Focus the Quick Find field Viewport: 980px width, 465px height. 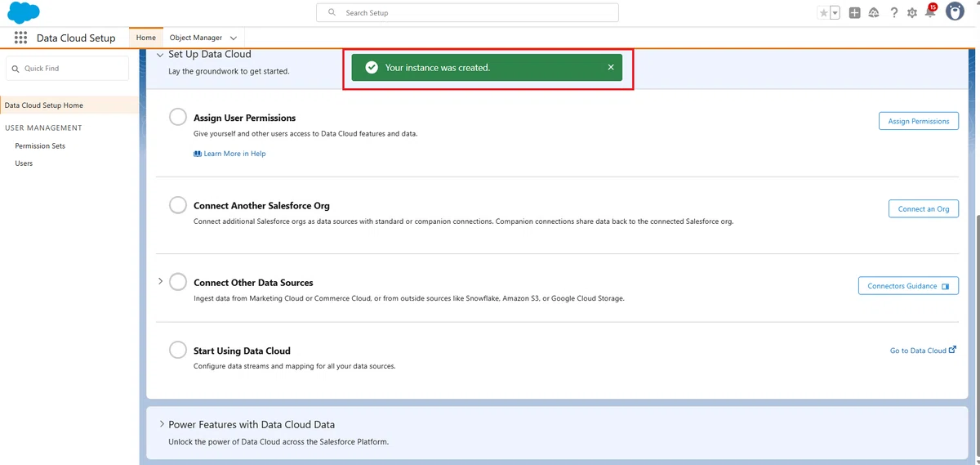coord(67,69)
